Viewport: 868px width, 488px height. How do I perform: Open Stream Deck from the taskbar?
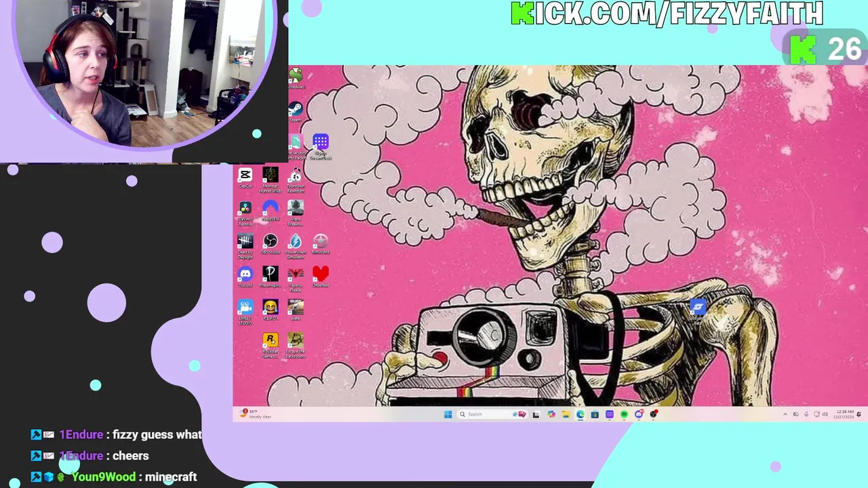610,414
